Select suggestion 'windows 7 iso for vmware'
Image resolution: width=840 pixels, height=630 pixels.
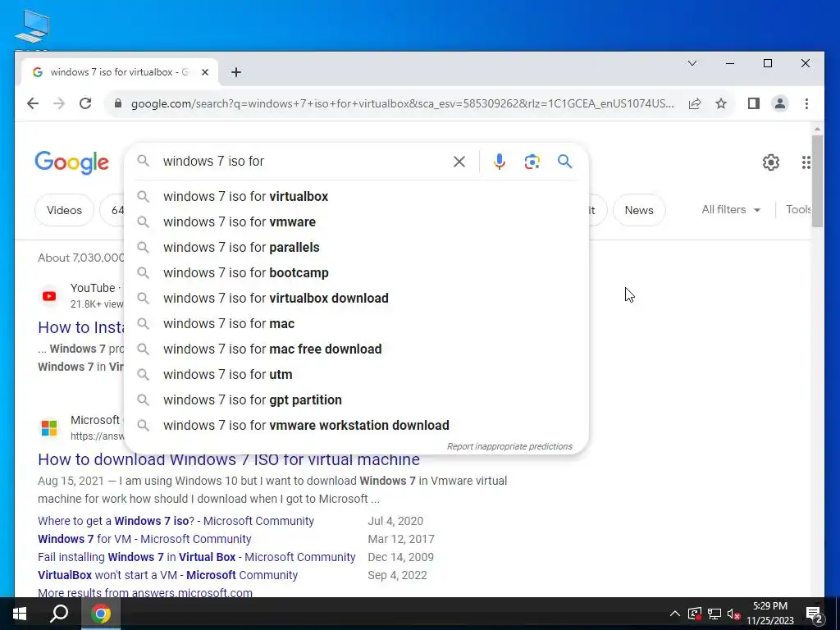pyautogui.click(x=356, y=221)
